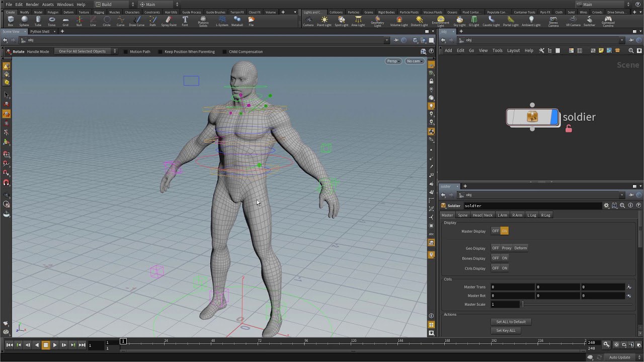Create a Null object
This screenshot has width=644, height=362.
click(x=79, y=21)
